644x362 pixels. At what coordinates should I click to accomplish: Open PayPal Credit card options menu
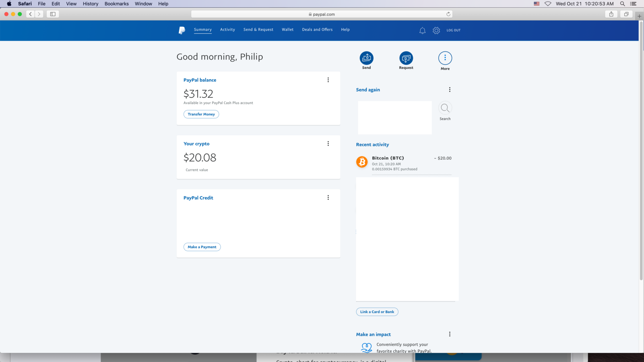point(328,197)
